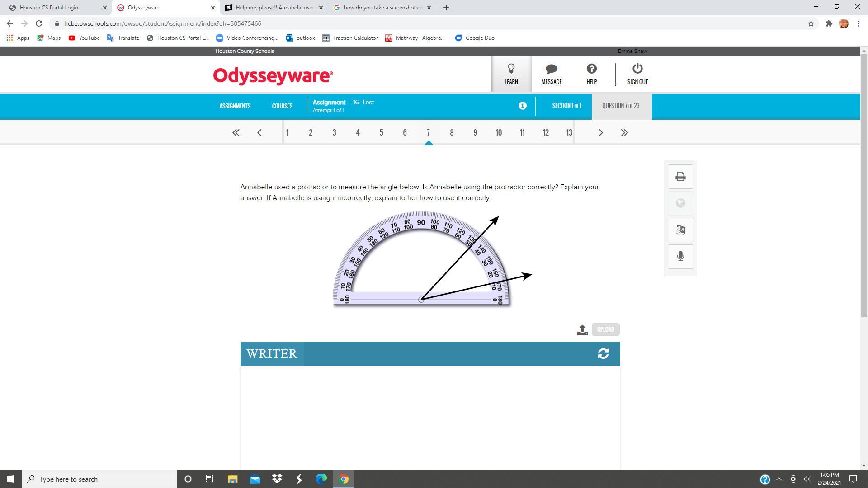The width and height of the screenshot is (868, 488).
Task: Open the translate tool icon
Action: [x=680, y=230]
